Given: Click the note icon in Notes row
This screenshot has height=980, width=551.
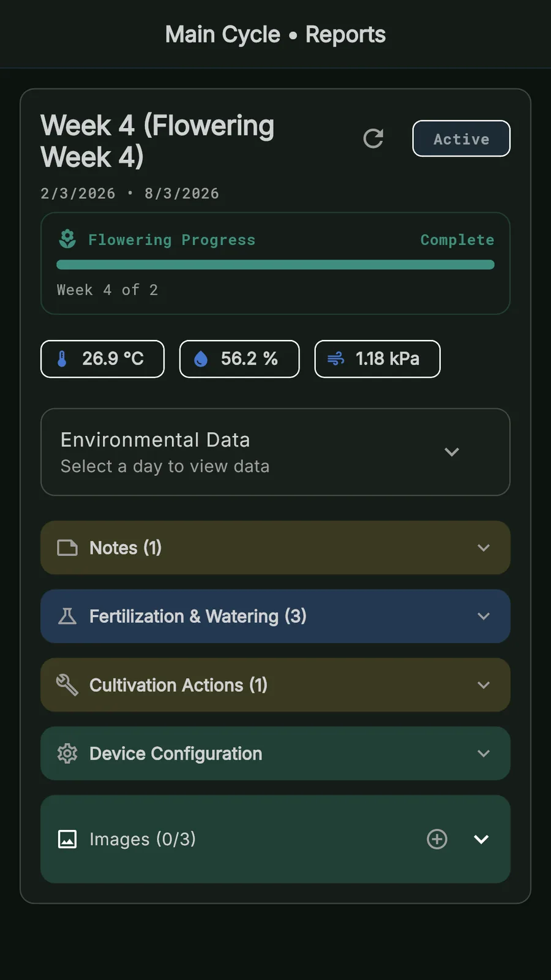Looking at the screenshot, I should (x=67, y=548).
